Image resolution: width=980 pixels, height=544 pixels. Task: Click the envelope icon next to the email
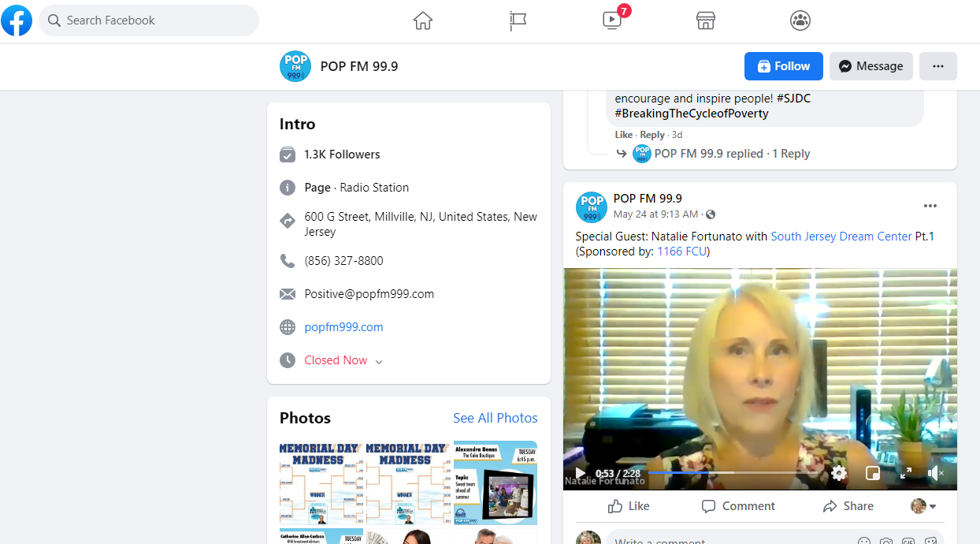[x=288, y=294]
